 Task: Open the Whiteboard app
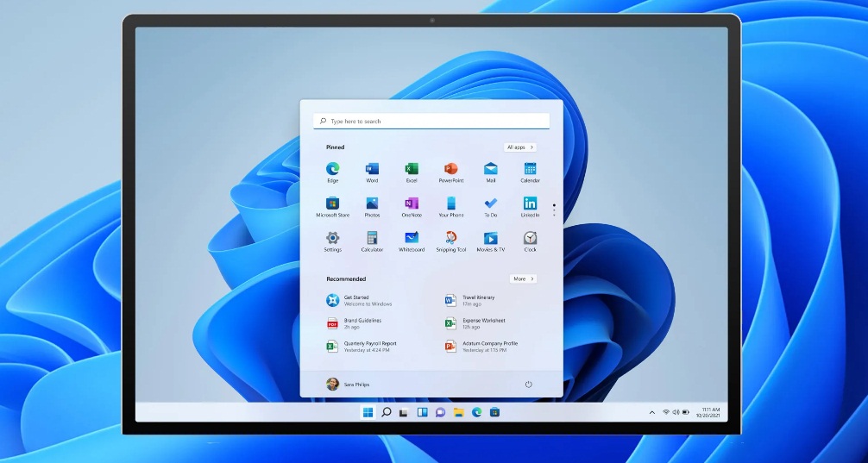point(412,238)
